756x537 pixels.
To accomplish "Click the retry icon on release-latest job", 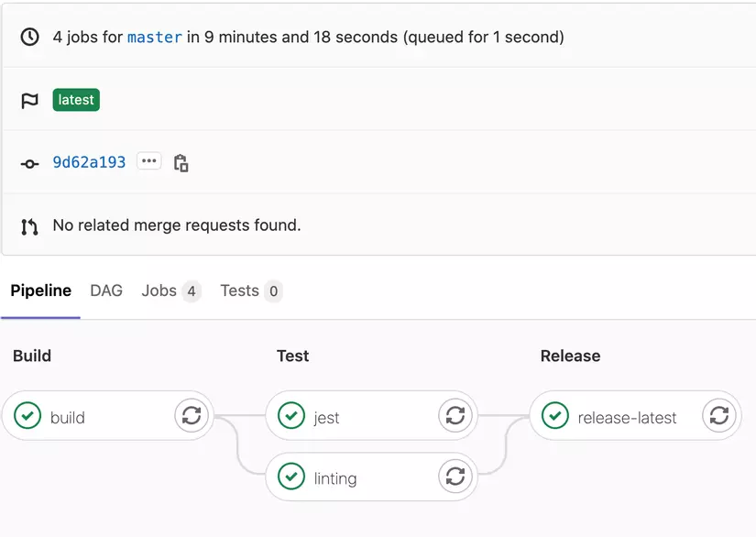I will click(x=720, y=415).
